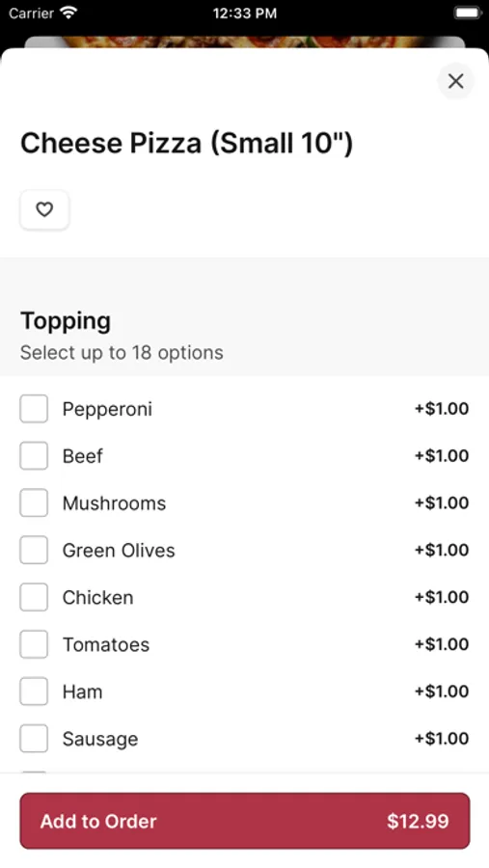Click the Add to Order button
Image resolution: width=489 pixels, height=868 pixels.
(x=245, y=821)
